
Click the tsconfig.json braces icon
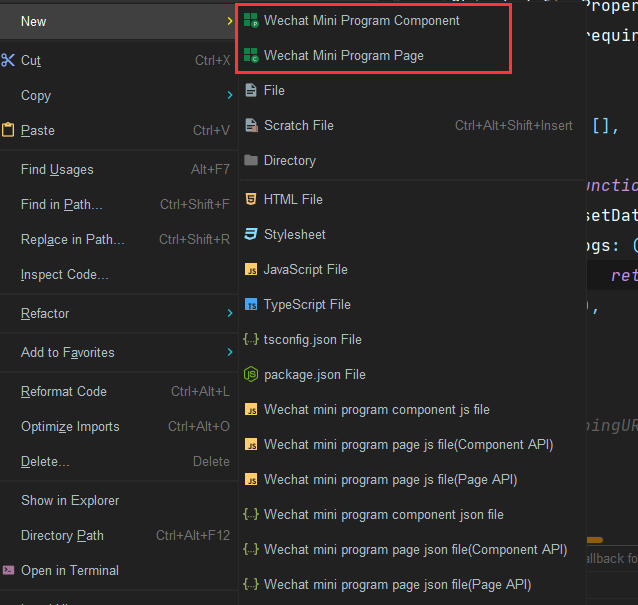pyautogui.click(x=251, y=339)
